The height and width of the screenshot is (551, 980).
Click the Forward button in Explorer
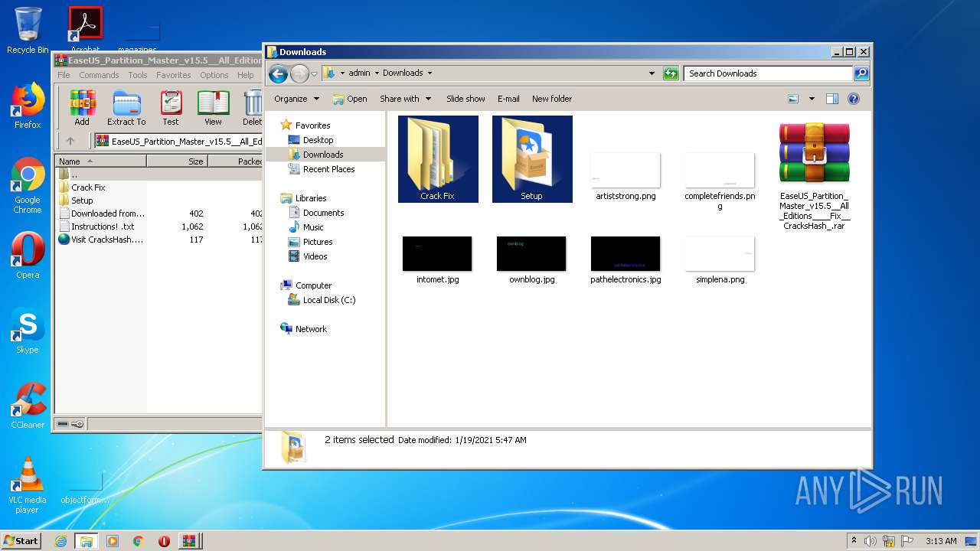click(299, 73)
